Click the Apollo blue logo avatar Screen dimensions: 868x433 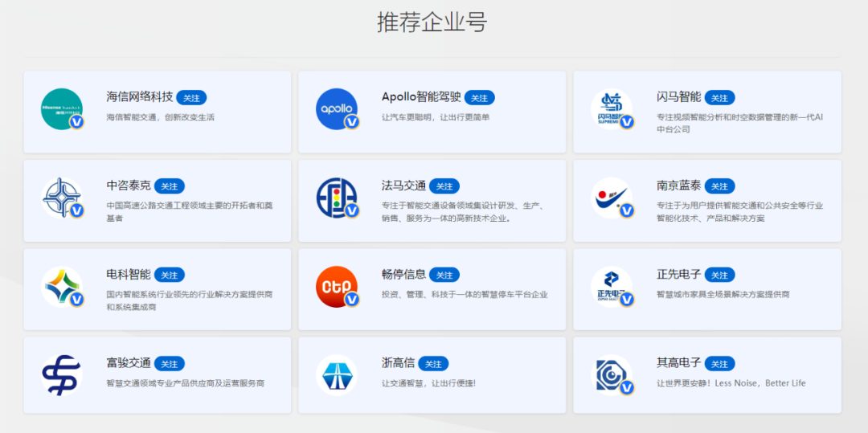(x=337, y=109)
